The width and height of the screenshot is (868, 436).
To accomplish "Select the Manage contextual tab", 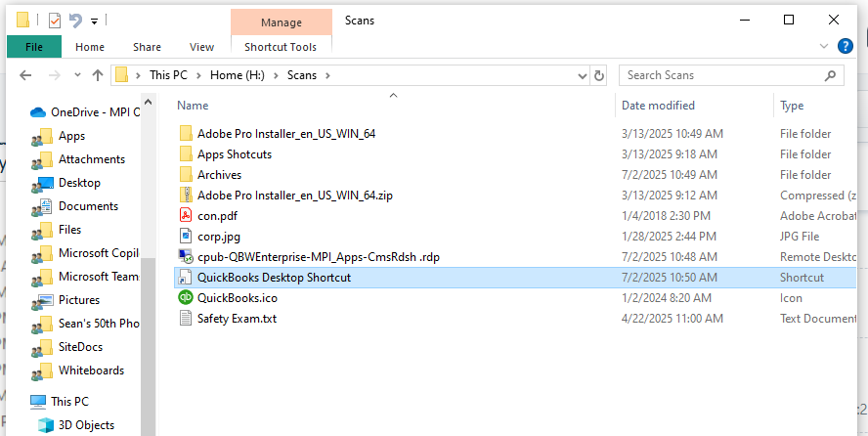I will click(282, 22).
